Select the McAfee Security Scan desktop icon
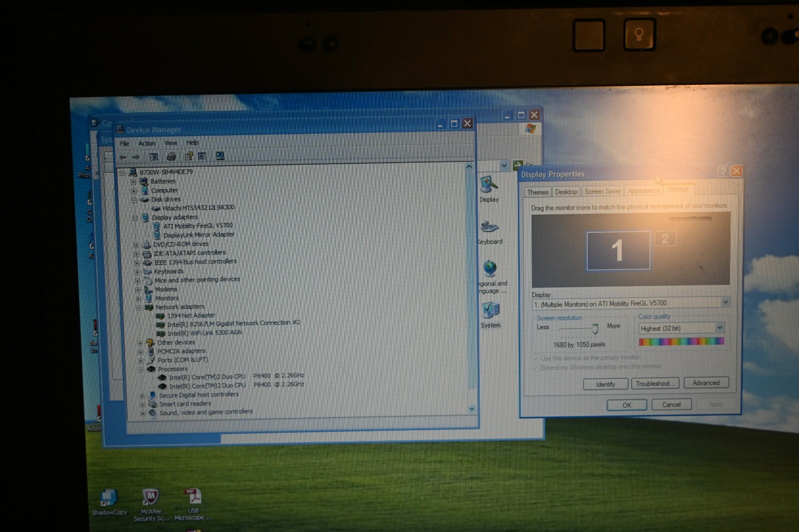Viewport: 799px width, 532px height. pyautogui.click(x=151, y=505)
